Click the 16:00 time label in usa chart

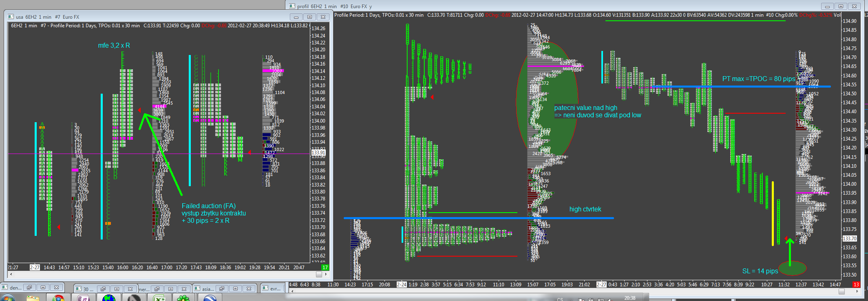pos(123,268)
